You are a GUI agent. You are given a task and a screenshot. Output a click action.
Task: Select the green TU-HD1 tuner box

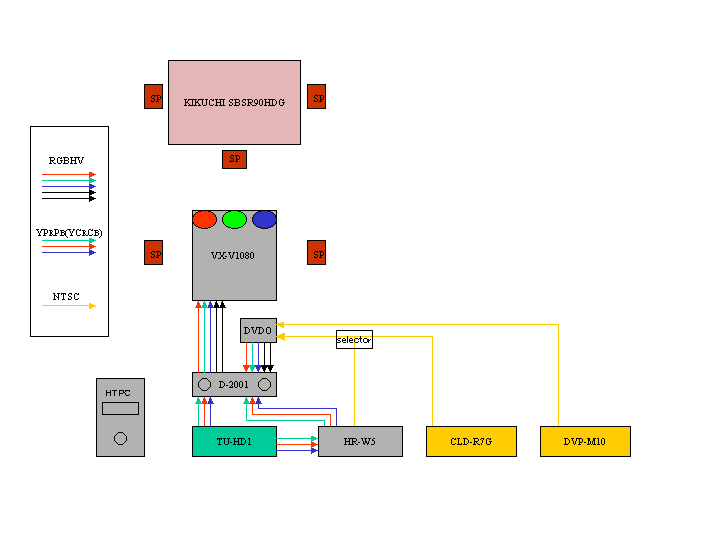tap(234, 441)
